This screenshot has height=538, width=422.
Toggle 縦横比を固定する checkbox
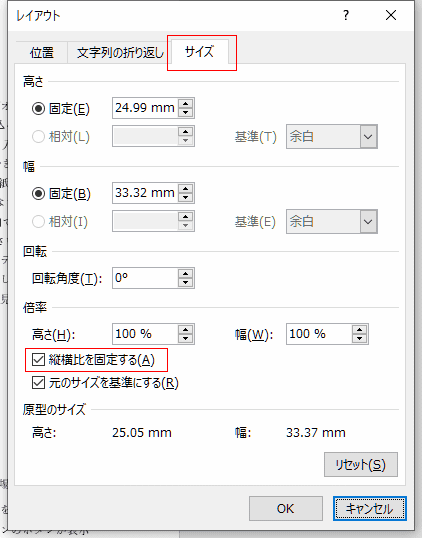point(38,360)
